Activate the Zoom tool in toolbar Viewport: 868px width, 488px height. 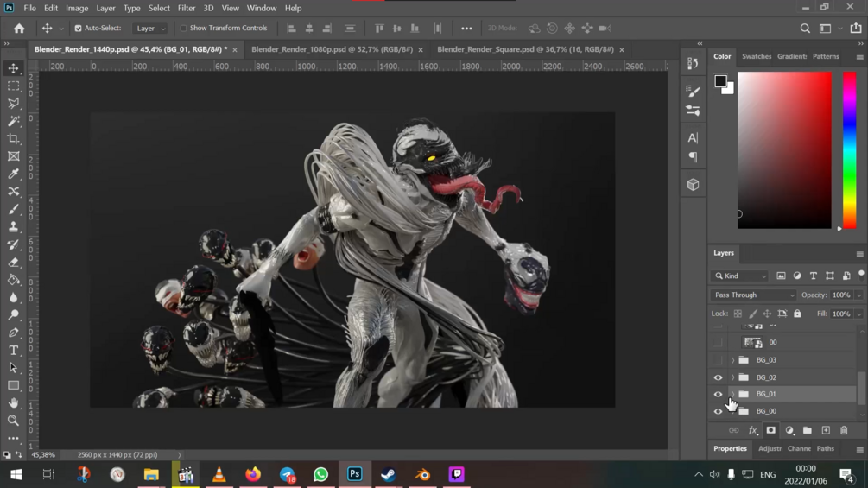click(14, 421)
